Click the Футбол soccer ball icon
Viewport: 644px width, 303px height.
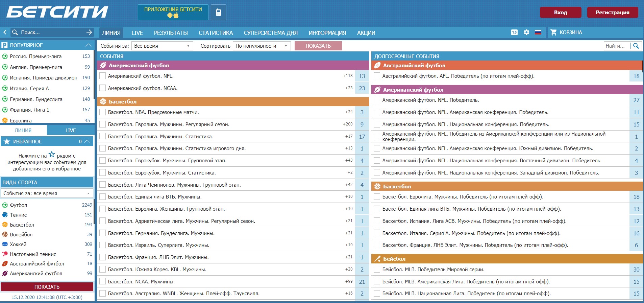pyautogui.click(x=5, y=205)
